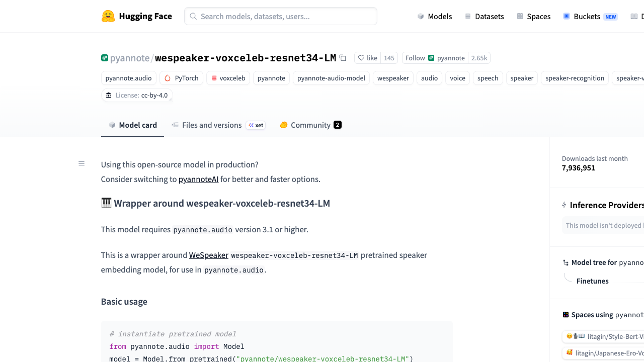Viewport: 644px width, 362px height.
Task: Click the Model card cube icon
Action: [112, 125]
